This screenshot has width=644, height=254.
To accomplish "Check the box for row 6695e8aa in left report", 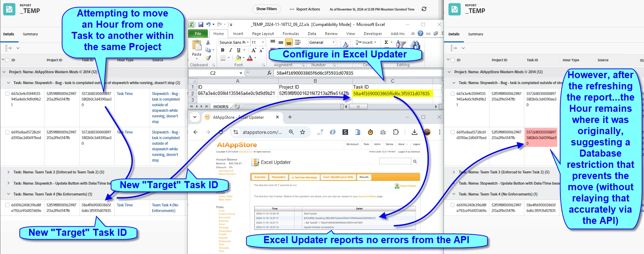I will coord(7,132).
